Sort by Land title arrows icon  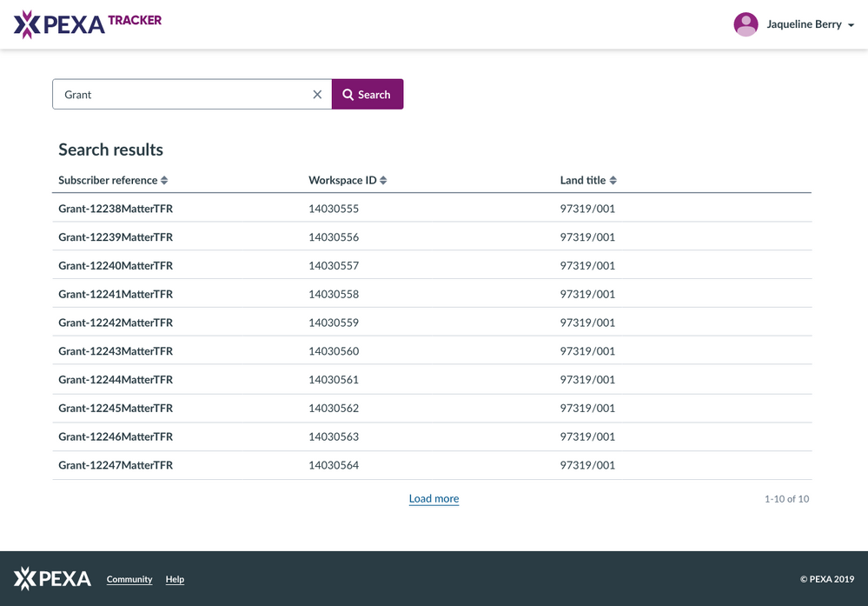click(x=613, y=181)
